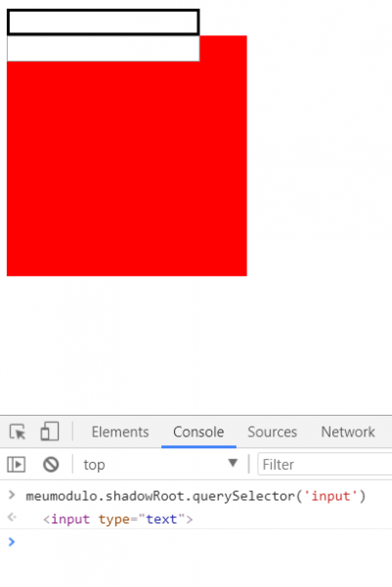Viewport: 392px width, 587px height.
Task: Click the gray return arrow beside the output
Action: tap(12, 517)
